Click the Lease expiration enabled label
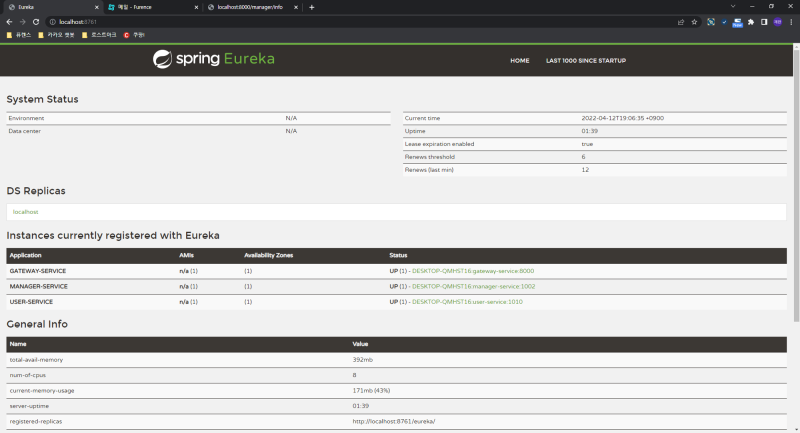The image size is (800, 433). tap(439, 144)
